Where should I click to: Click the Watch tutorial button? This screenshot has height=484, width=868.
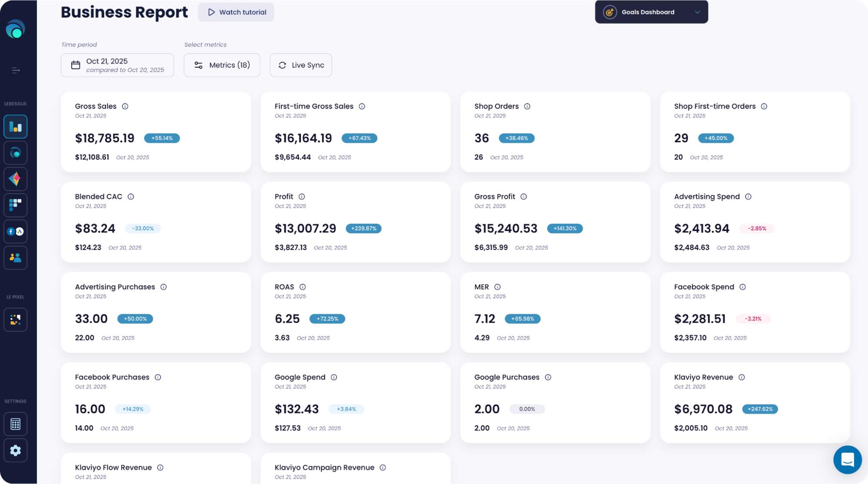pyautogui.click(x=236, y=12)
